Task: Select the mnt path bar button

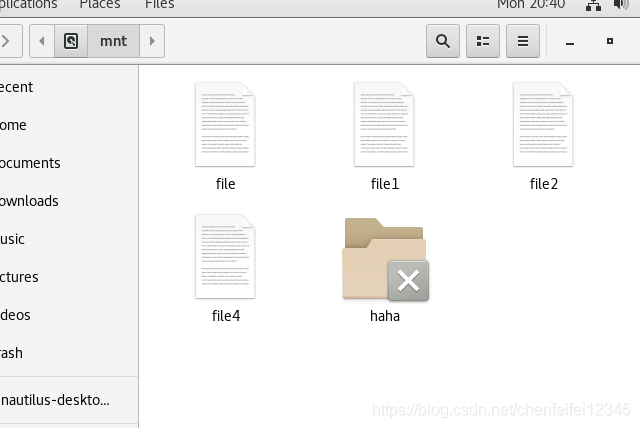Action: [113, 41]
